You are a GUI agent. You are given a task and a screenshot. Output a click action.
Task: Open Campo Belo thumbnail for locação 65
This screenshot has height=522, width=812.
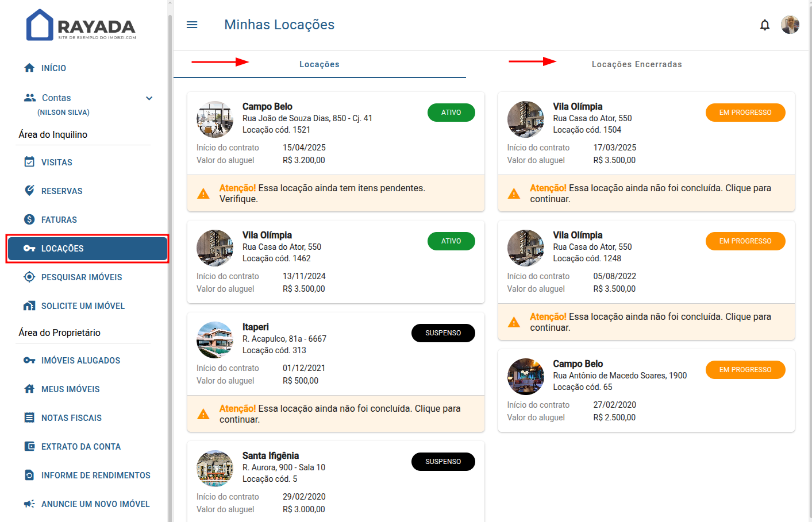pos(526,377)
